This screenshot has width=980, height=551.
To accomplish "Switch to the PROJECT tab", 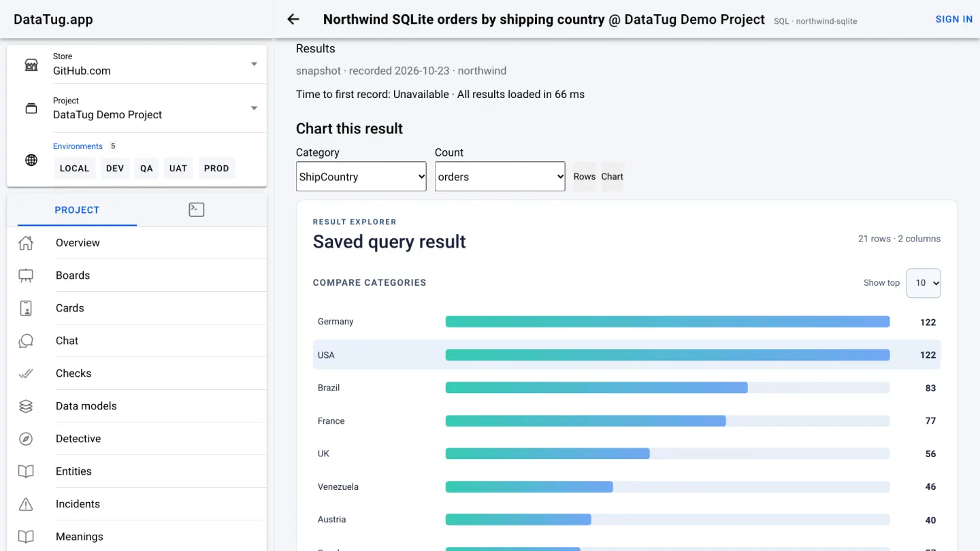I will 77,210.
